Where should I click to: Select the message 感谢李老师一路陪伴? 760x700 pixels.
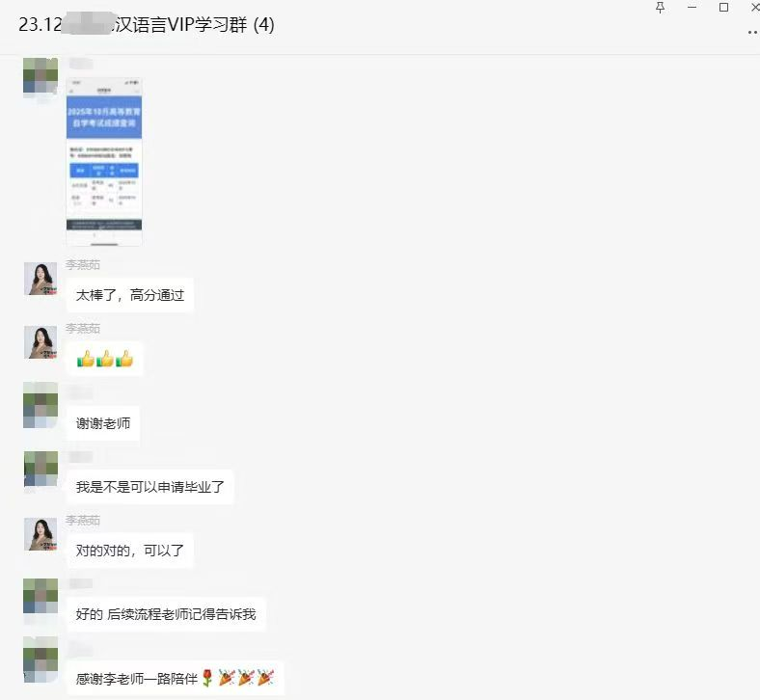point(176,678)
